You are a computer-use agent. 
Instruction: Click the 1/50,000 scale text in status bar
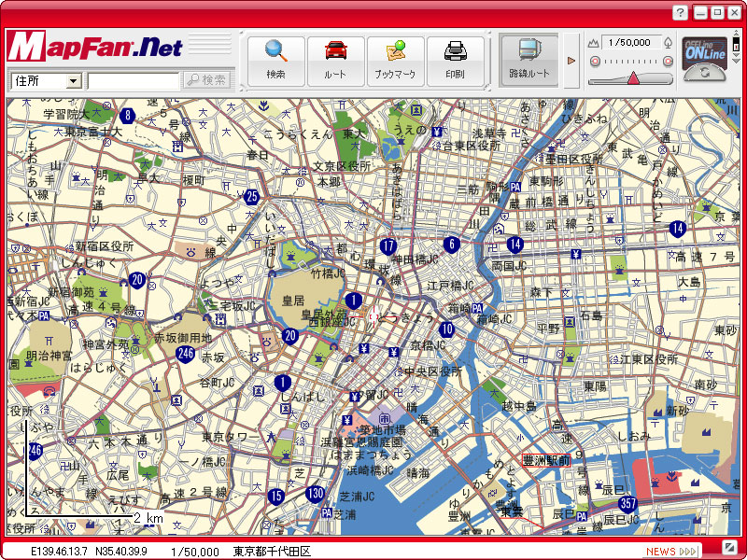click(x=195, y=552)
